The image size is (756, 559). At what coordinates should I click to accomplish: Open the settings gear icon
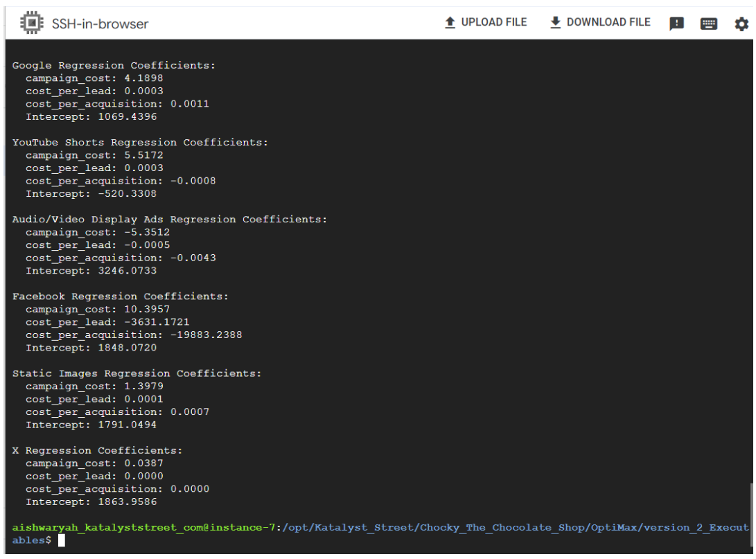741,24
